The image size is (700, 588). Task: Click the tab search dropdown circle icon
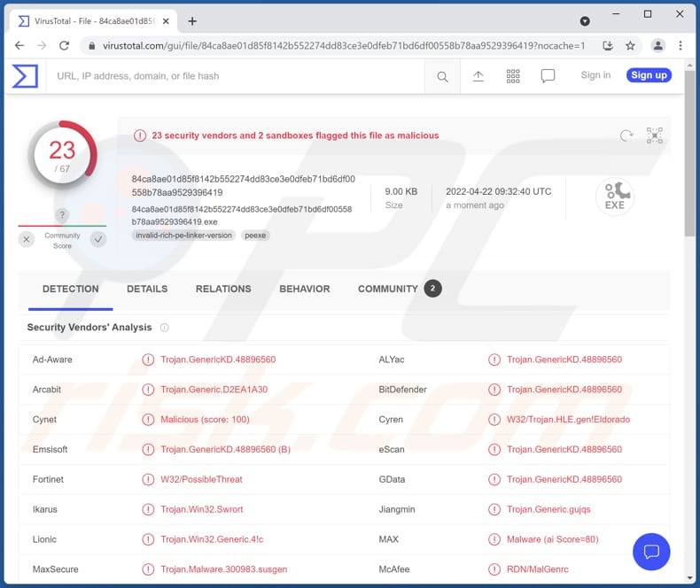click(x=585, y=21)
